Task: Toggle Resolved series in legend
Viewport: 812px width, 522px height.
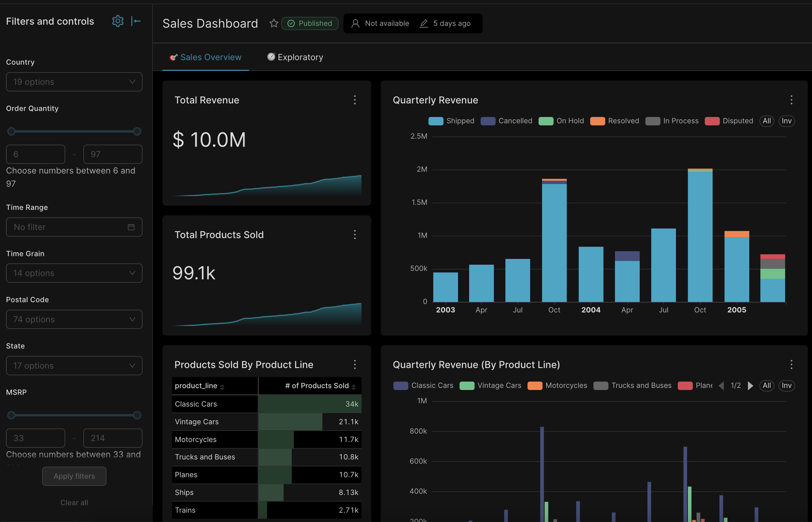Action: tap(614, 121)
